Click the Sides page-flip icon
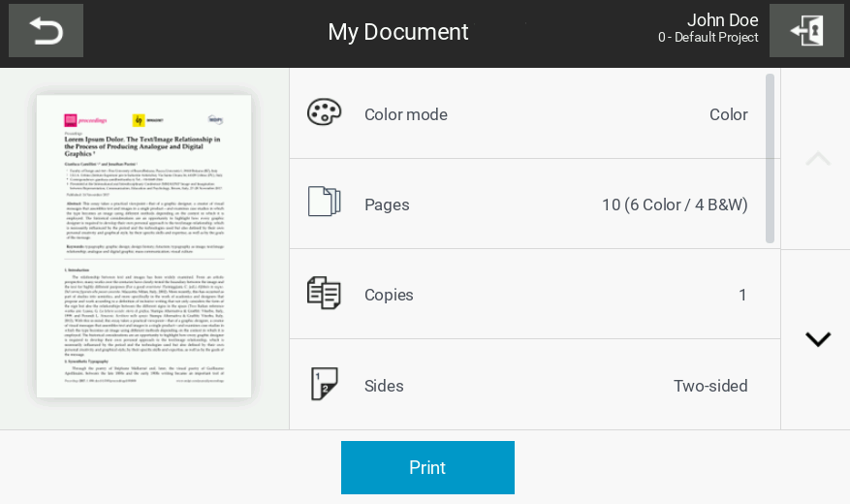The image size is (850, 504). [324, 384]
